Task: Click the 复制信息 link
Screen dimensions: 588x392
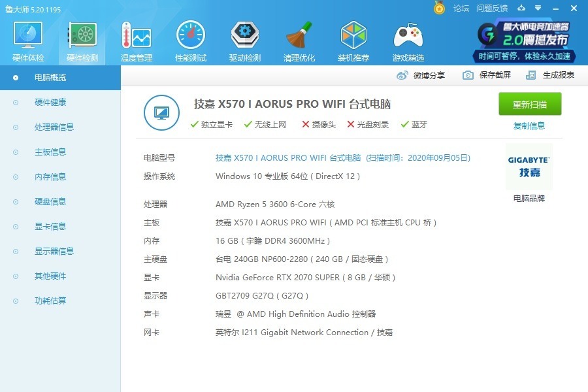Action: pyautogui.click(x=529, y=126)
